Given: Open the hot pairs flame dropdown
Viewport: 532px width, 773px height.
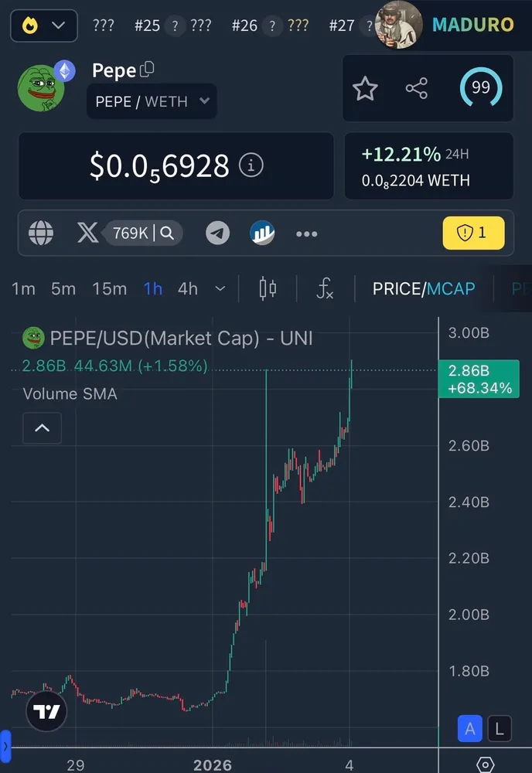Looking at the screenshot, I should (x=44, y=26).
